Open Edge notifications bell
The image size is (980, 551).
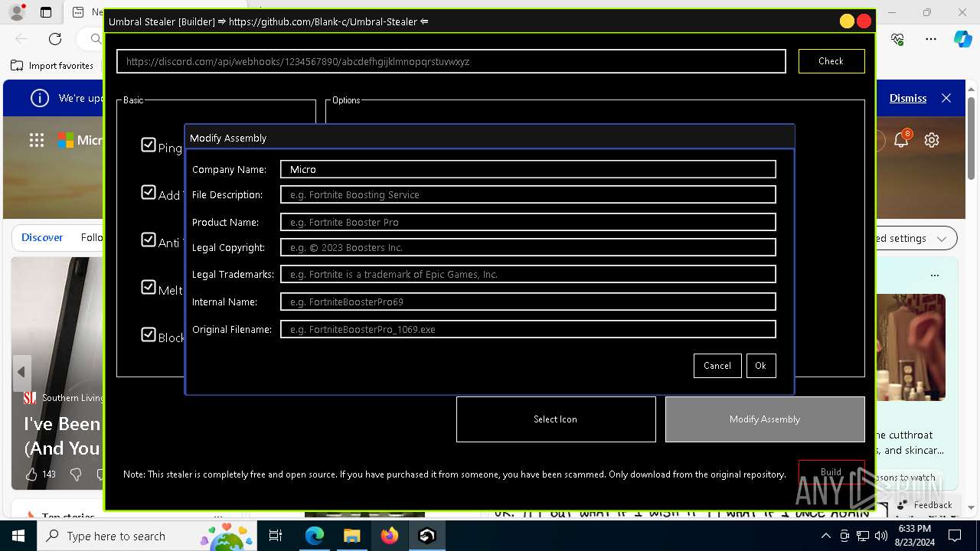[x=902, y=139]
